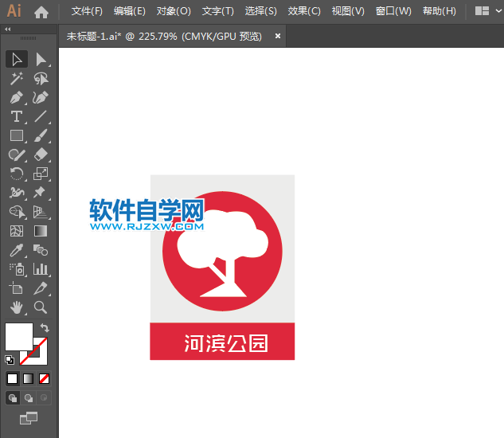Collapse the toolbar with double arrows
Screen dimensions: 504x438
(x=8, y=29)
